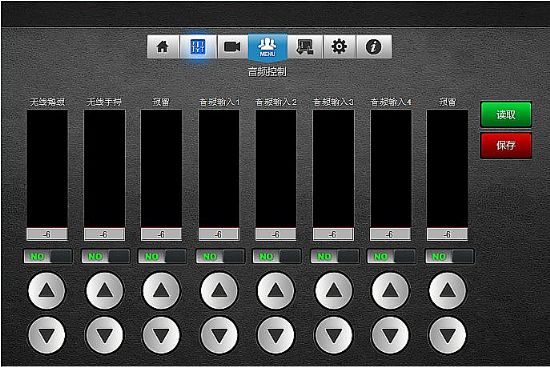
Task: Toggle the NO switch under last 预留 channel
Action: [449, 256]
